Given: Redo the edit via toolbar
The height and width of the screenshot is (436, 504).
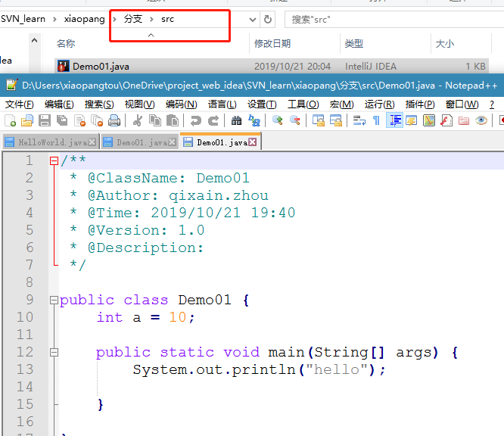Looking at the screenshot, I should point(213,121).
